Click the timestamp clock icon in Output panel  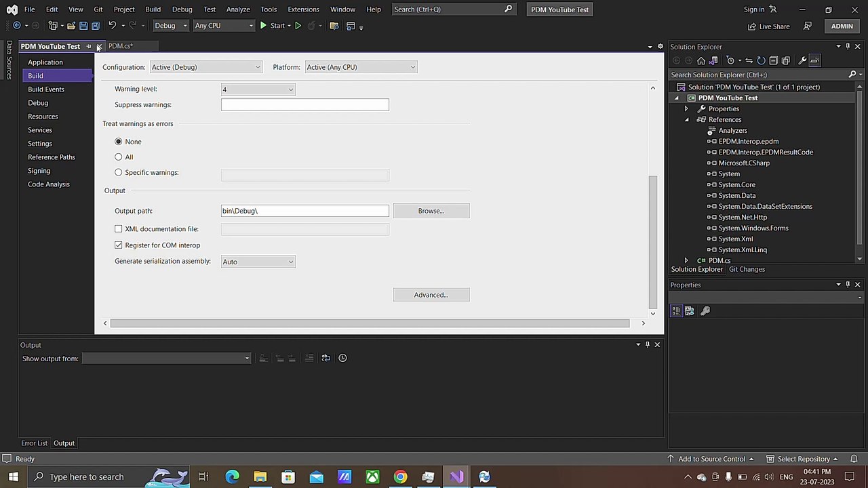342,358
